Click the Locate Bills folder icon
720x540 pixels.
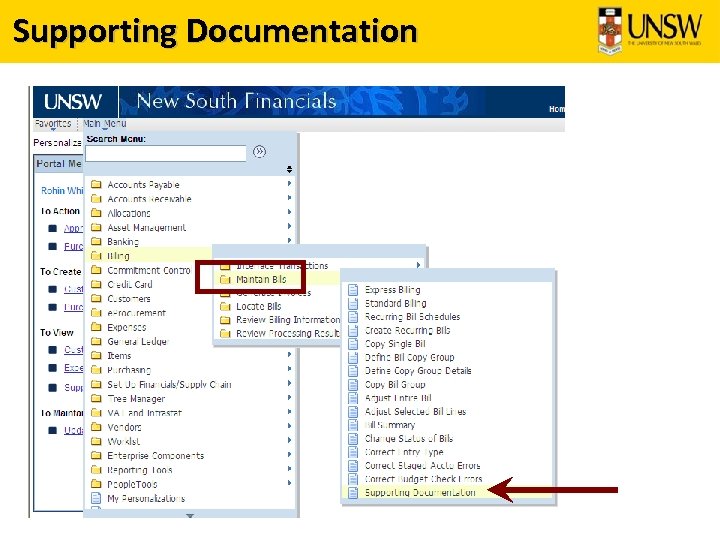(225, 306)
